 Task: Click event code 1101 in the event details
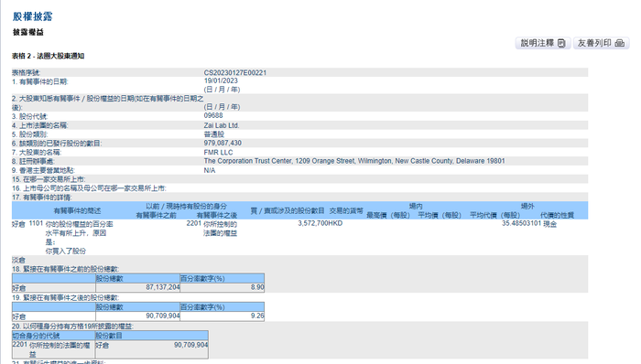click(36, 223)
